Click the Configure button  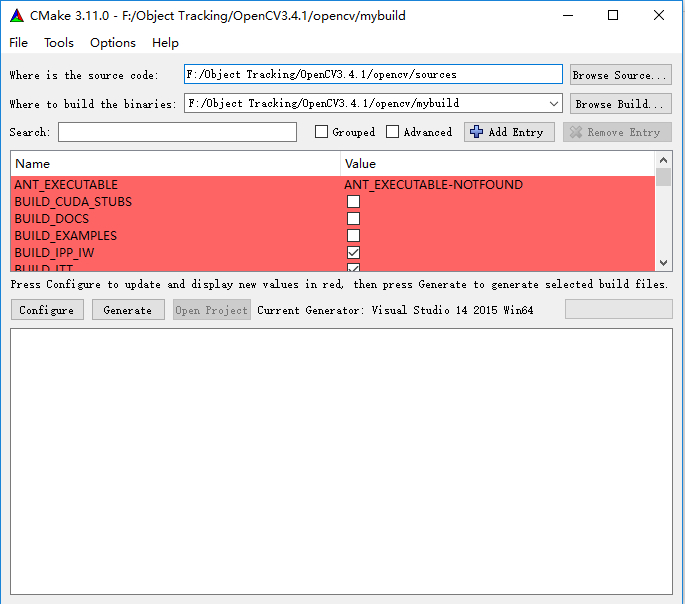pos(47,310)
